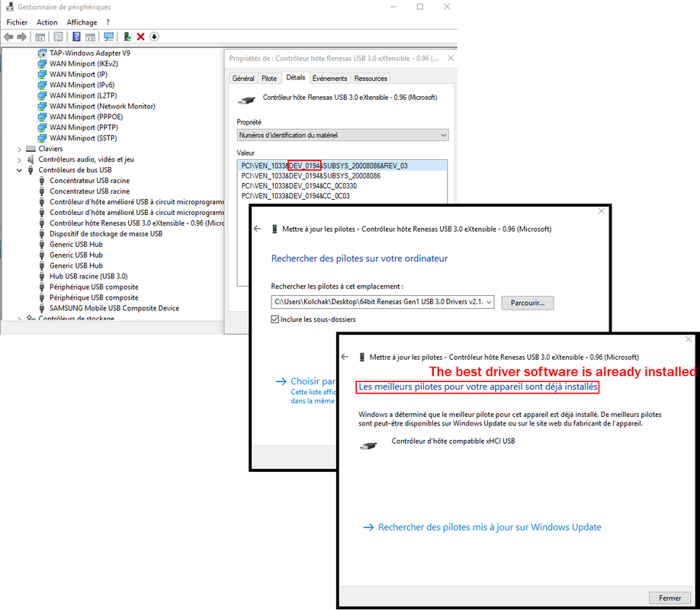The image size is (700, 610).
Task: Click the Back arrow in Device Manager toolbar
Action: [x=8, y=37]
